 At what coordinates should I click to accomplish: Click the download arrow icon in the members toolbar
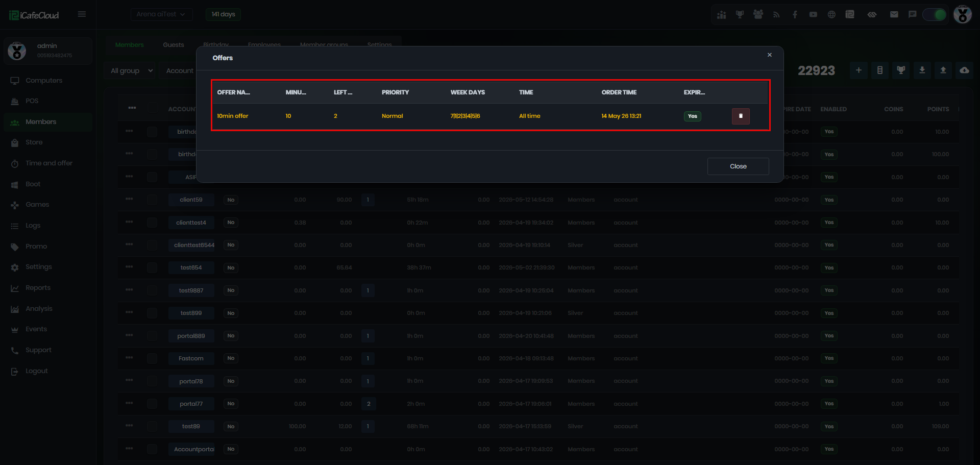[x=922, y=70]
